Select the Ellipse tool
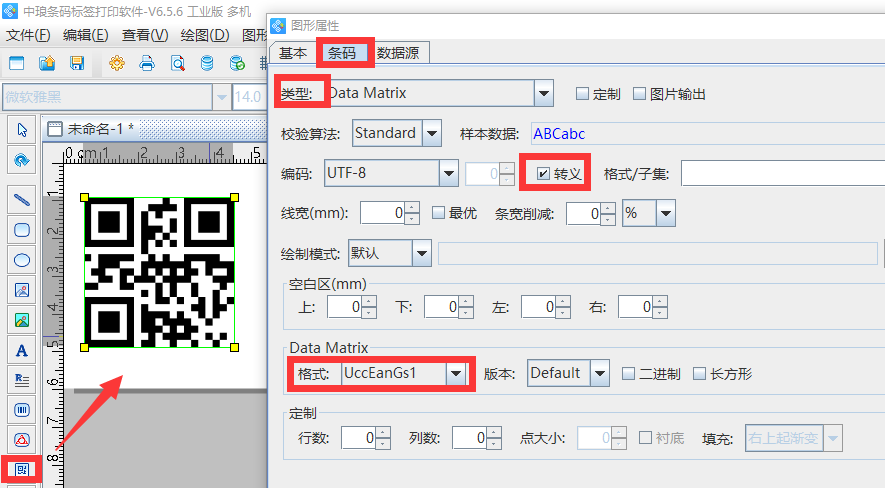 pos(22,260)
